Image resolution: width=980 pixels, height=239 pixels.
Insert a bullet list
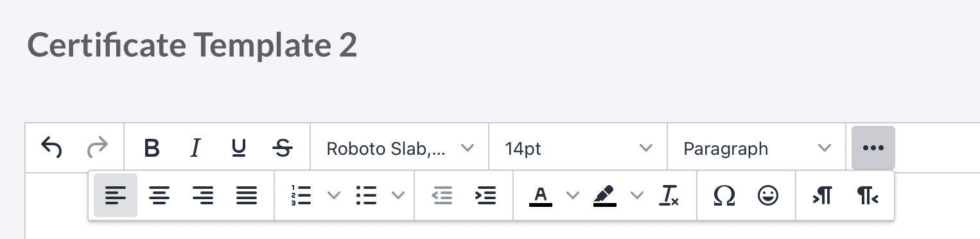pos(366,195)
